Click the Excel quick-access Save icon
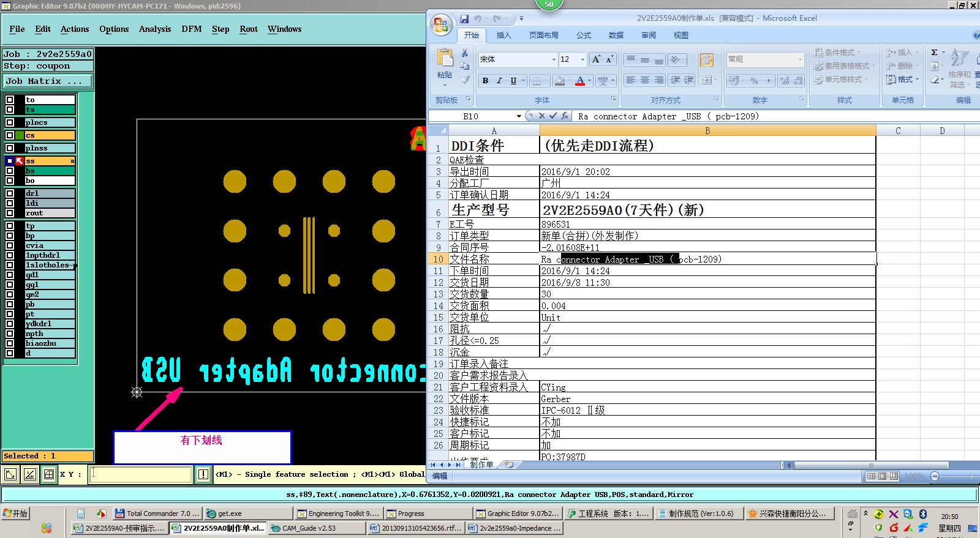Viewport: 980px width, 538px height. (x=464, y=19)
